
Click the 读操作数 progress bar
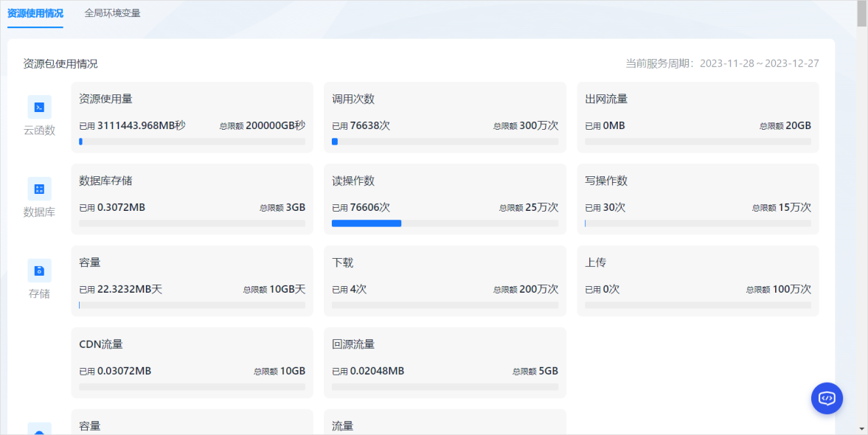[445, 223]
